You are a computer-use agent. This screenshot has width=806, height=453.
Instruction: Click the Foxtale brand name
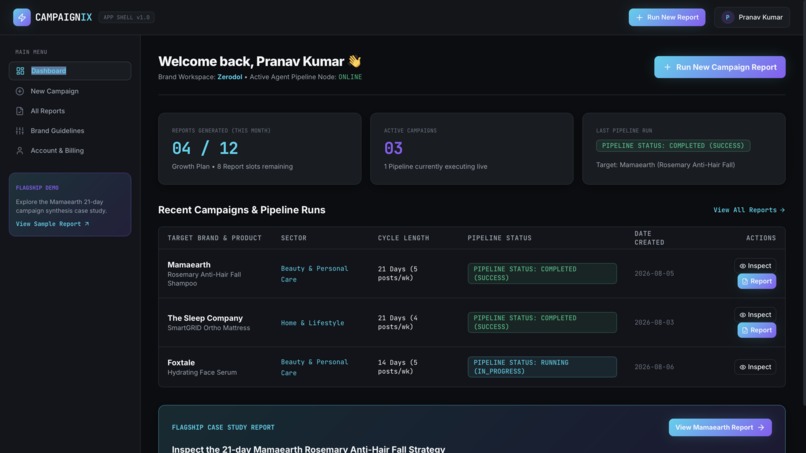181,363
